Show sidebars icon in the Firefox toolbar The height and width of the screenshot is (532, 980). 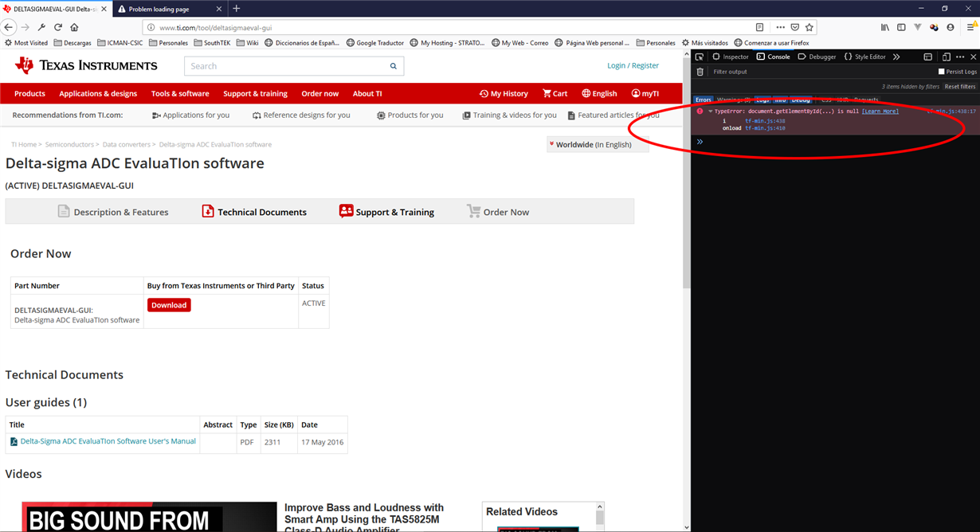pos(901,27)
